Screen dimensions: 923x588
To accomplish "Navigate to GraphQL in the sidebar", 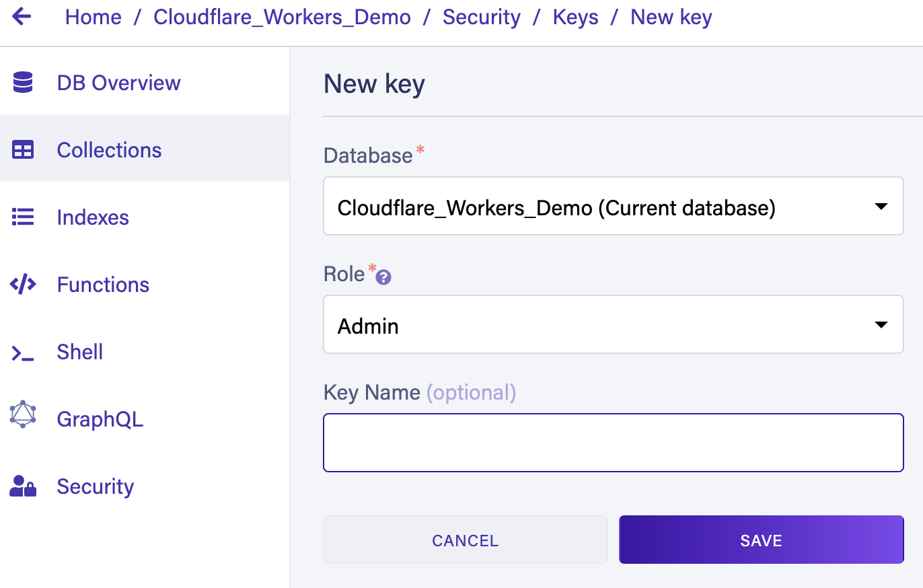I will click(x=145, y=418).
